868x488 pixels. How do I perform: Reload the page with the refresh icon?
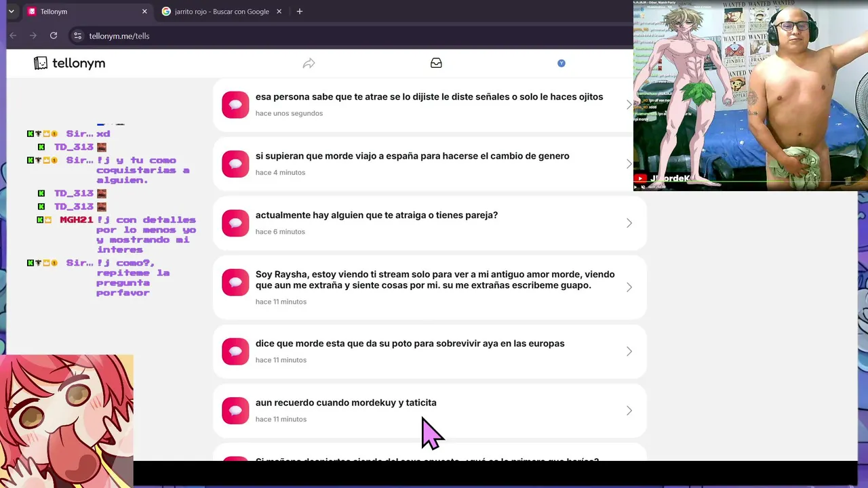(x=54, y=36)
